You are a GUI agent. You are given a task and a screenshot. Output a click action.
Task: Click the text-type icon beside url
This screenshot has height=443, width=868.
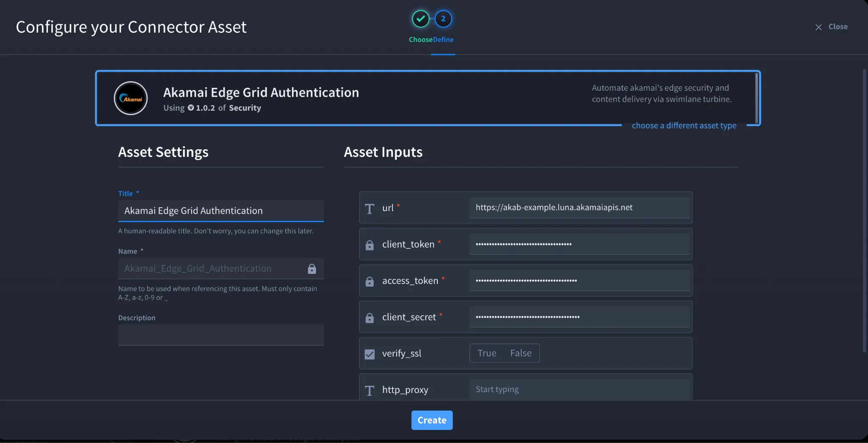370,209
